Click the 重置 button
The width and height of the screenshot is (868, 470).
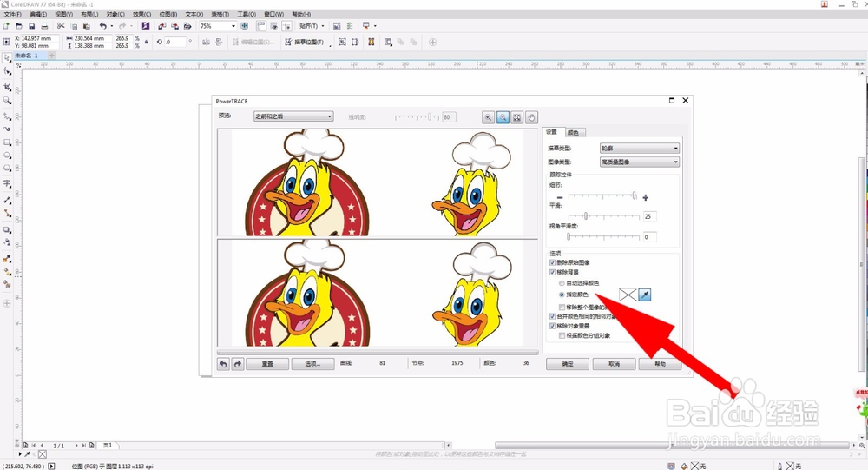coord(267,364)
